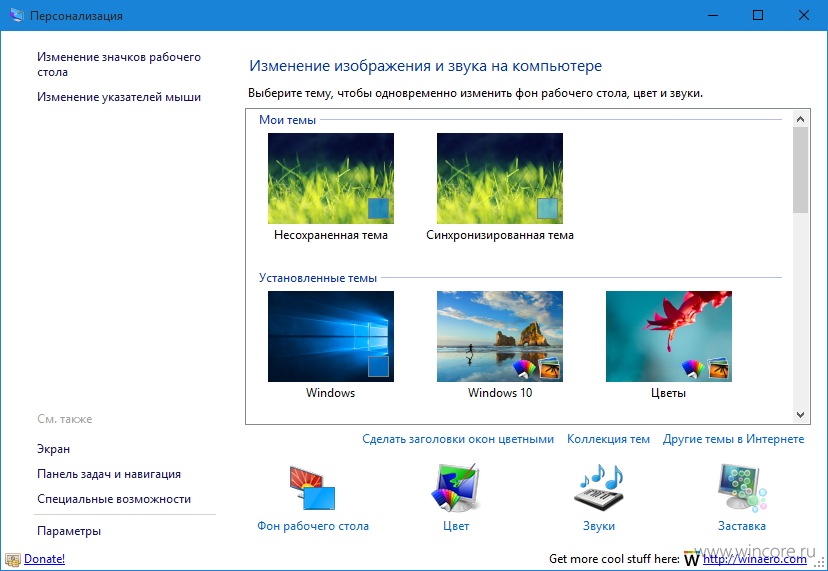Open the Desktop Background (Фон рабочего стола) icon
This screenshot has height=571, width=828.
coord(312,488)
